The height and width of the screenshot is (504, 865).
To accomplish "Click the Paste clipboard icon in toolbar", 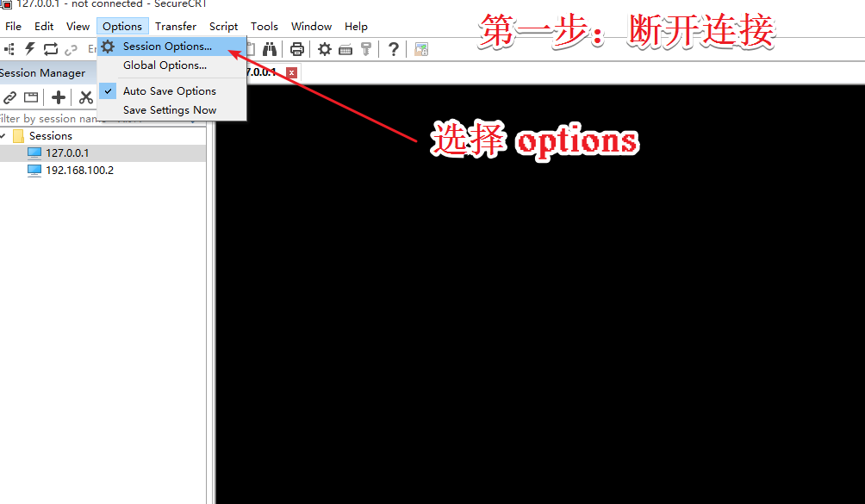I will pos(251,49).
